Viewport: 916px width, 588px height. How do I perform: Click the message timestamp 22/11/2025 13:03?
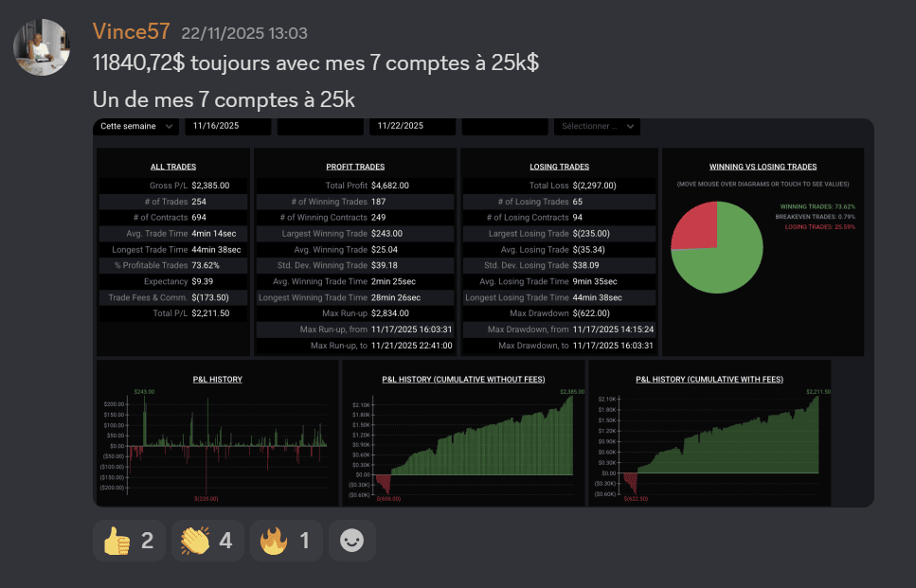click(x=244, y=33)
